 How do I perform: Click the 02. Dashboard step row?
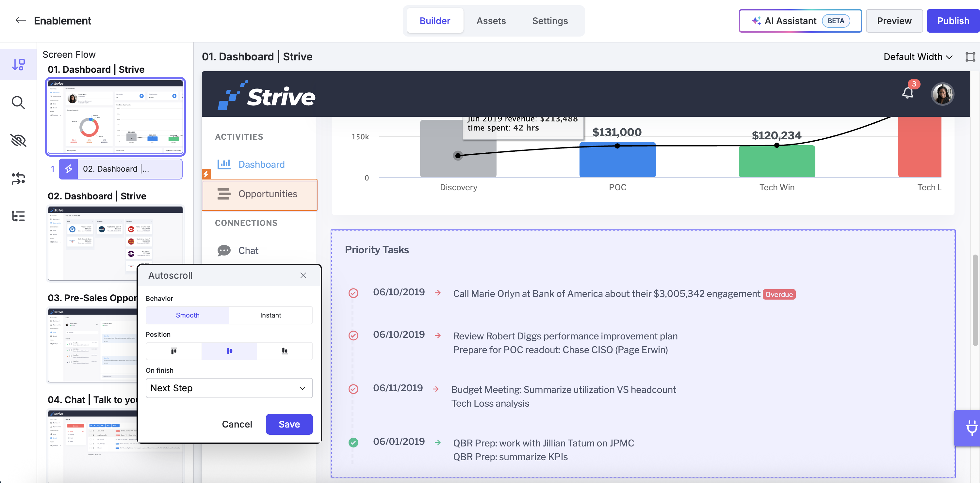pyautogui.click(x=121, y=169)
